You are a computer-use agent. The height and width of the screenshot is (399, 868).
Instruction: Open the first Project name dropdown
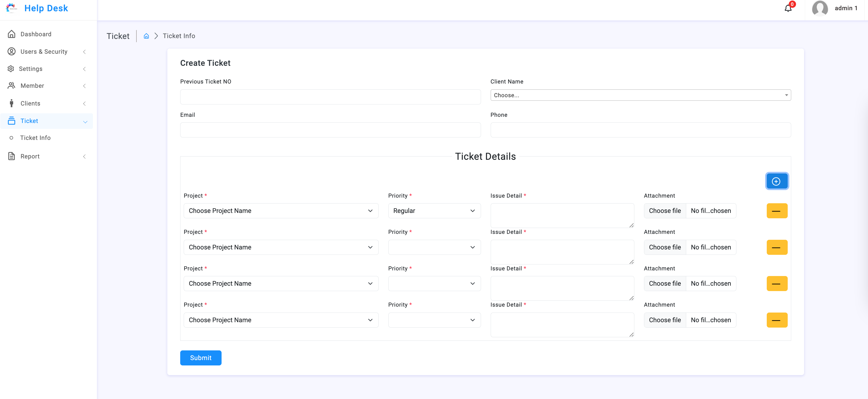pyautogui.click(x=281, y=211)
